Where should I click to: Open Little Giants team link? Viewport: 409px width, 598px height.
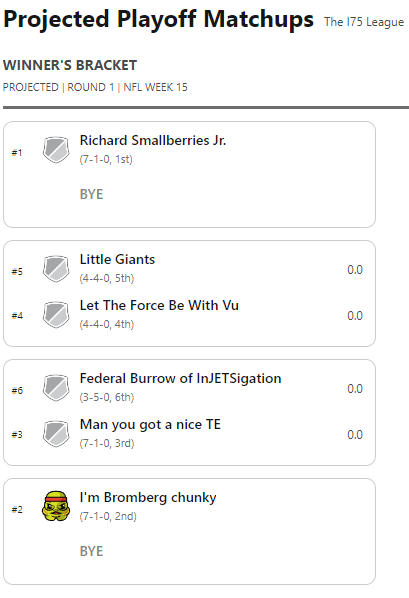point(117,259)
